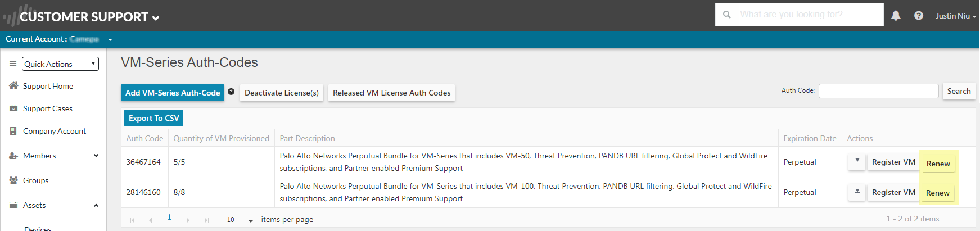The image size is (980, 231).
Task: Open the notifications bell
Action: (896, 16)
